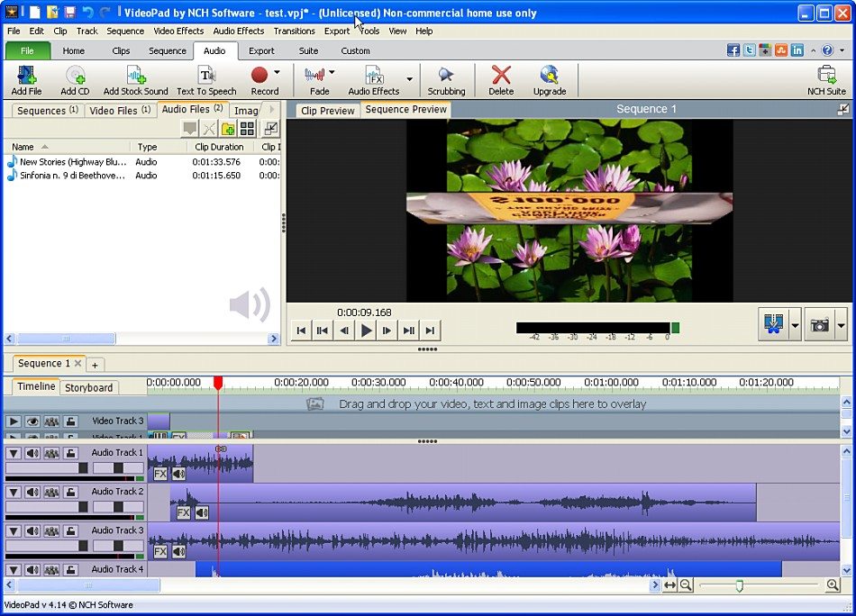Click FX icon on Audio Track 2 clip

[x=183, y=512]
